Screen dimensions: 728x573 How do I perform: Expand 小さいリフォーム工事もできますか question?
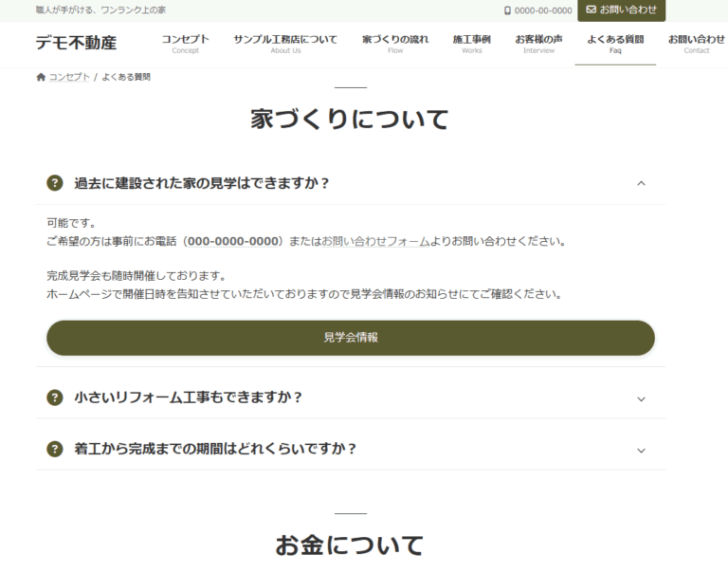point(641,398)
